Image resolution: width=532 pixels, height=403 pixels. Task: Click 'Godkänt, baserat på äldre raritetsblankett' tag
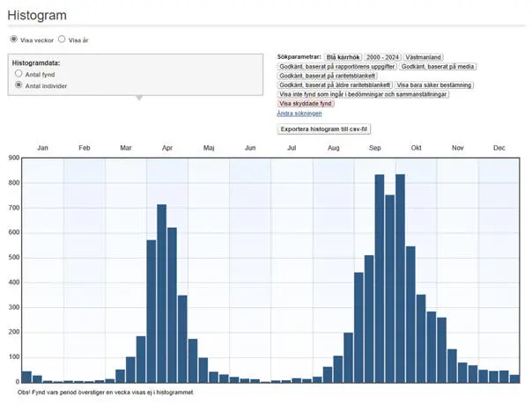(334, 85)
